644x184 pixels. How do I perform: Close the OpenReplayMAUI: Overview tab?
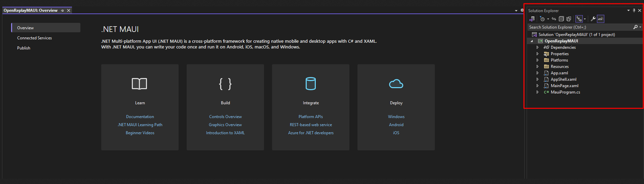[69, 10]
